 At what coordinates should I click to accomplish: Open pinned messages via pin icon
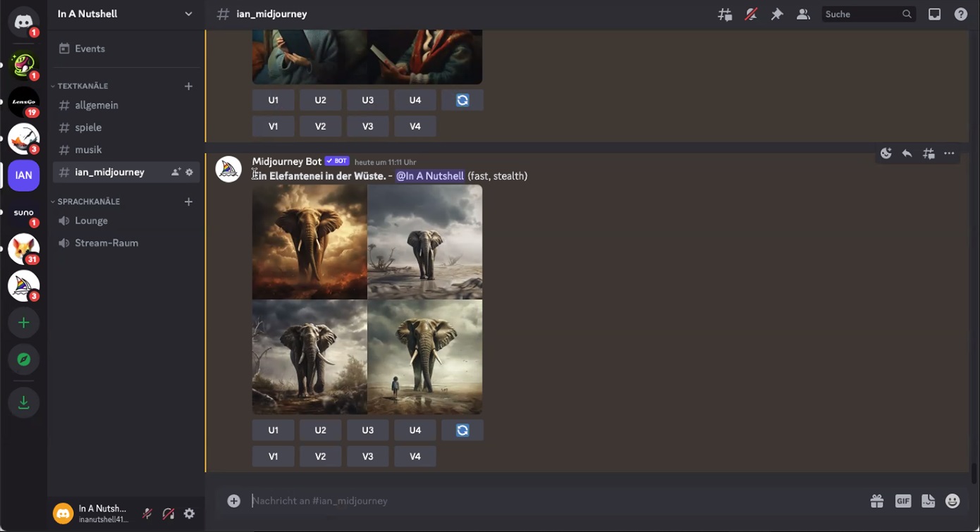(777, 14)
